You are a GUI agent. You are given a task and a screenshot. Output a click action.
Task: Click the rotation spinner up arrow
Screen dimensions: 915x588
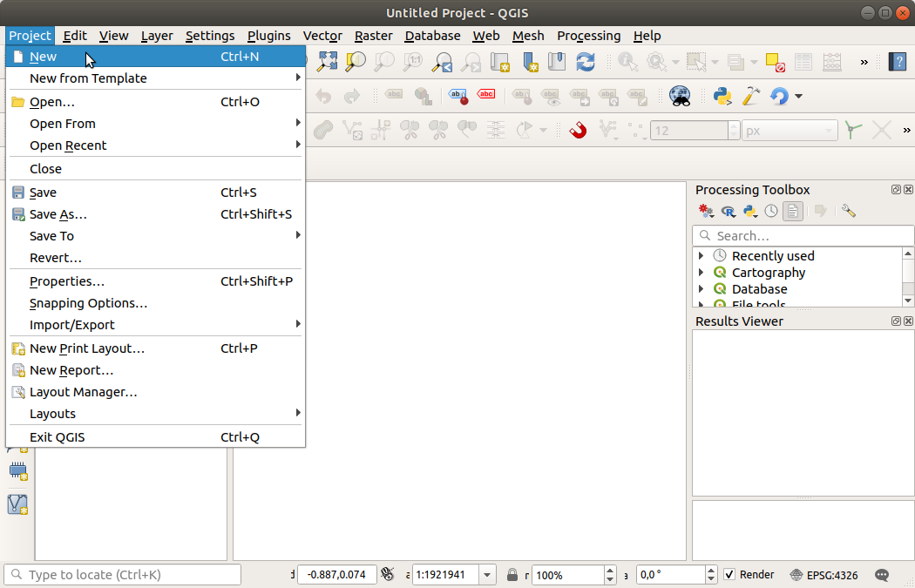711,571
